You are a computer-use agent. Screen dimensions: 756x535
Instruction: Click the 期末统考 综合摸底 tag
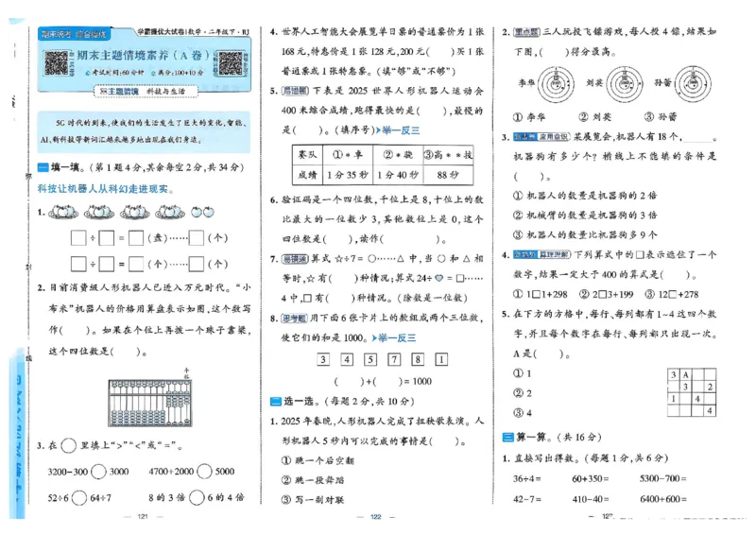click(74, 34)
